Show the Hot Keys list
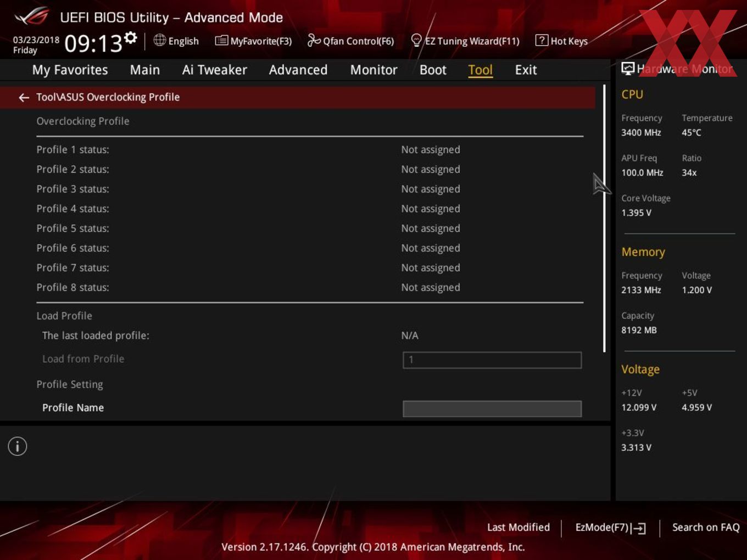 pos(562,41)
